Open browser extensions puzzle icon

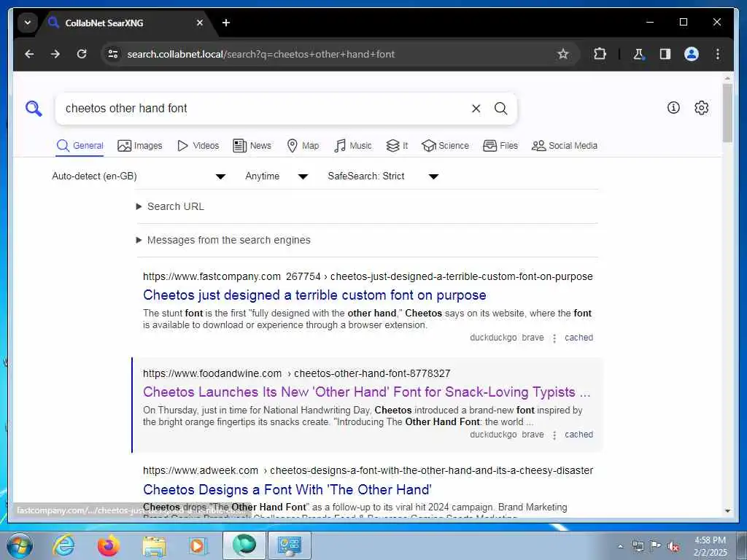tap(600, 54)
